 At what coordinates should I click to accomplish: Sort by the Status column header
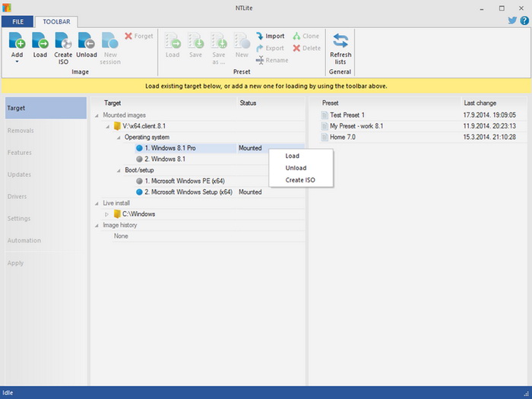coord(271,103)
